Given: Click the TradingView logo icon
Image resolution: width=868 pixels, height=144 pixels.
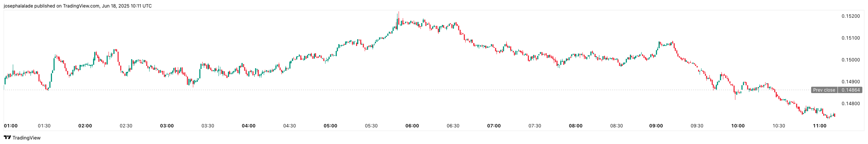Looking at the screenshot, I should [x=7, y=138].
